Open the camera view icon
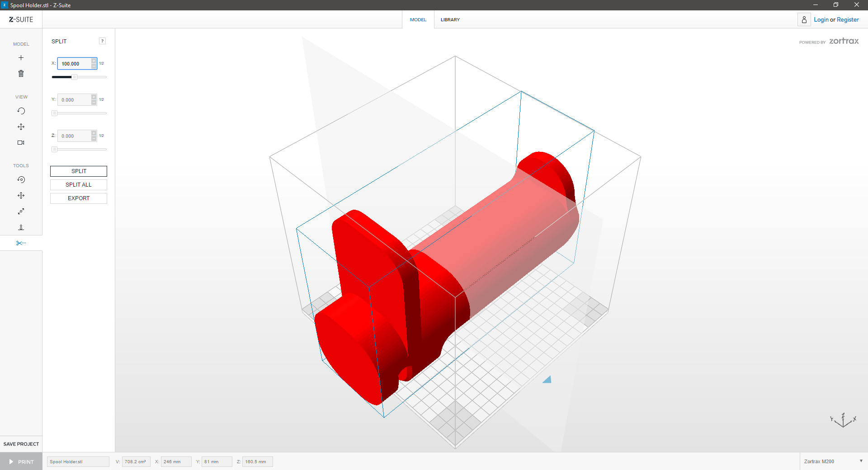The width and height of the screenshot is (868, 470). (x=21, y=143)
